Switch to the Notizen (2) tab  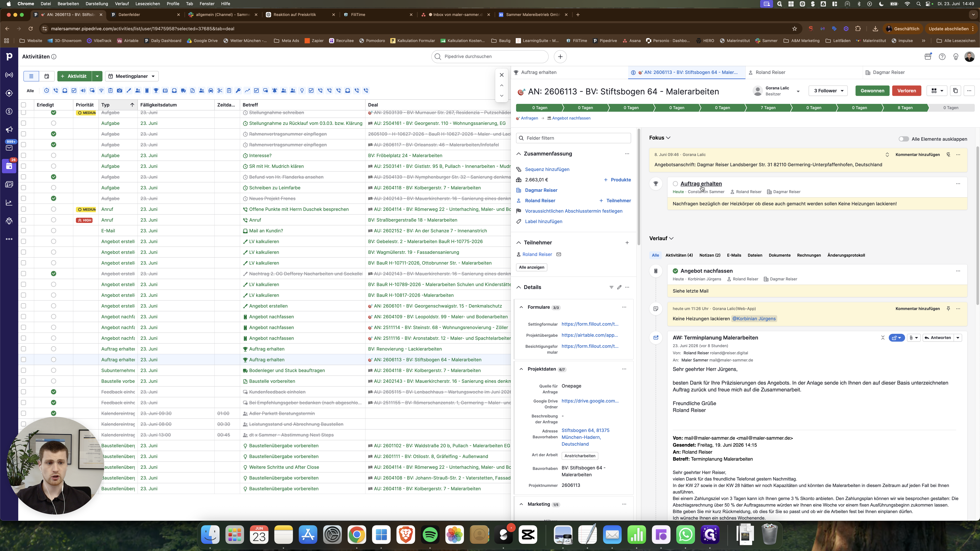pyautogui.click(x=710, y=255)
